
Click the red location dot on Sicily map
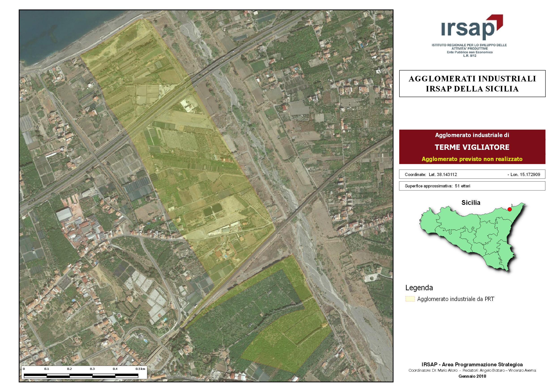point(510,209)
